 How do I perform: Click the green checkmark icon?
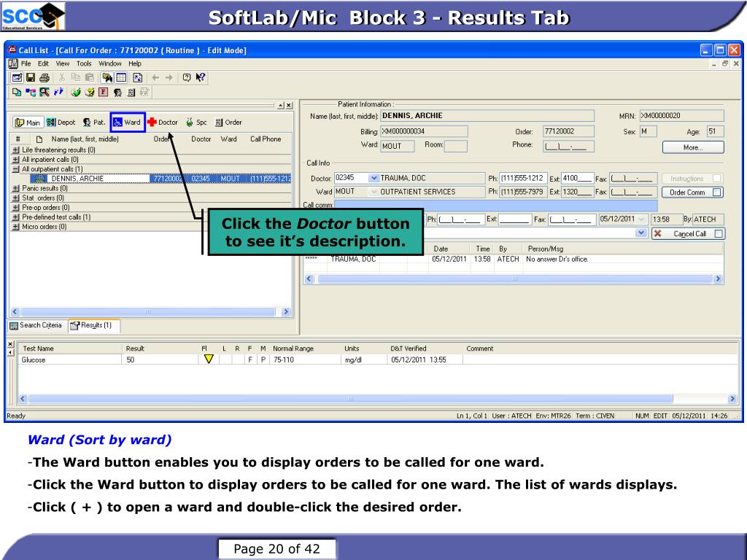coord(75,93)
